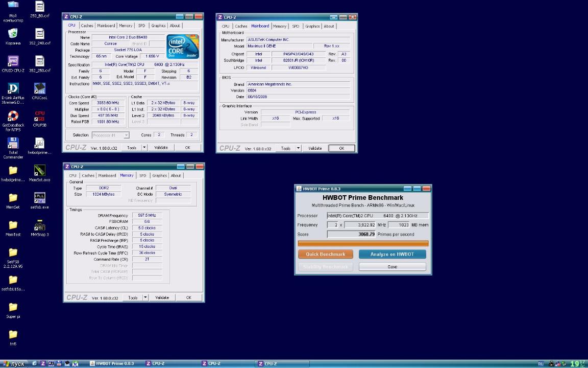Screen dimensions: 588x368
Task: Click the DRAM Frequency value 597.5 MHz
Action: coord(146,216)
